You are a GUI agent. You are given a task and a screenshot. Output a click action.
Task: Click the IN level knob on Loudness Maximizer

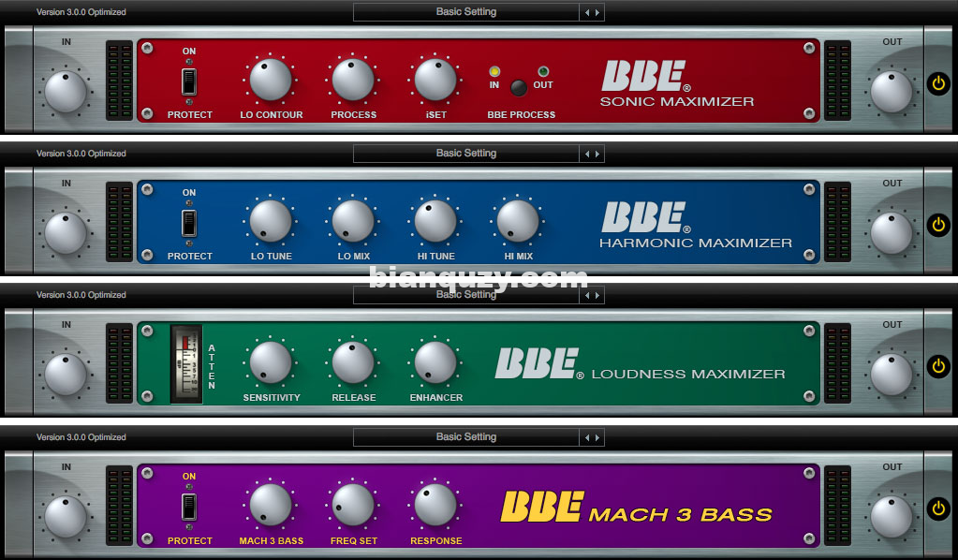(x=66, y=375)
